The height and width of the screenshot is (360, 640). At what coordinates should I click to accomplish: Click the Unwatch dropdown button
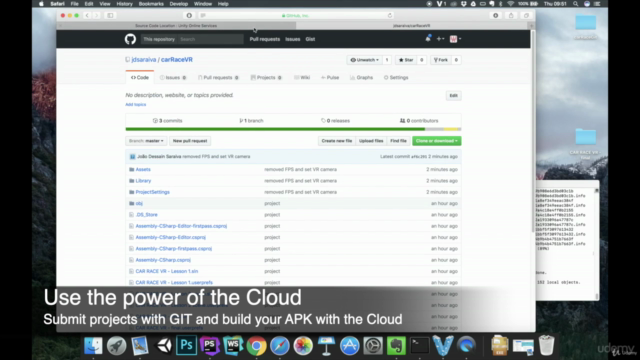pos(364,60)
